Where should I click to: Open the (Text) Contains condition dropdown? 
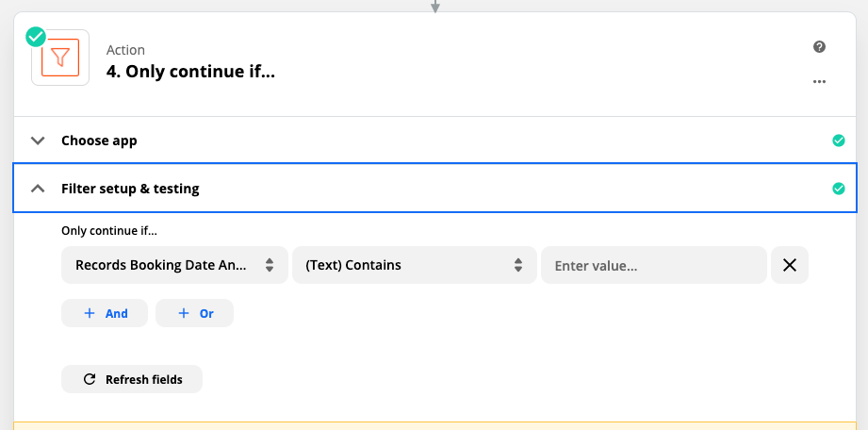415,265
